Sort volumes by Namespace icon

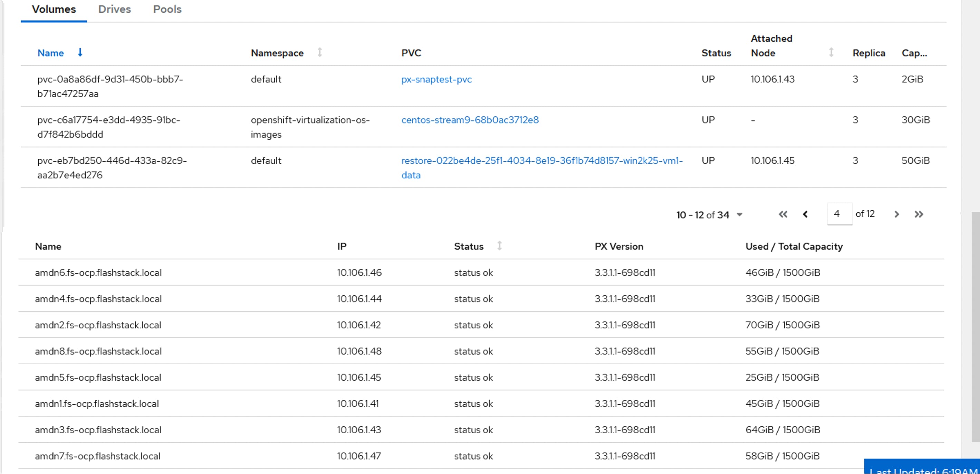click(319, 52)
